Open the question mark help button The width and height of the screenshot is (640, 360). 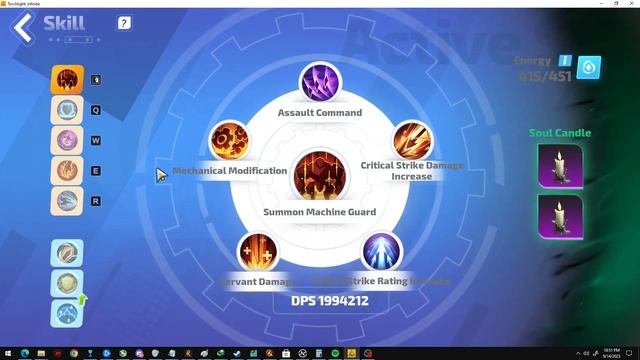point(124,23)
